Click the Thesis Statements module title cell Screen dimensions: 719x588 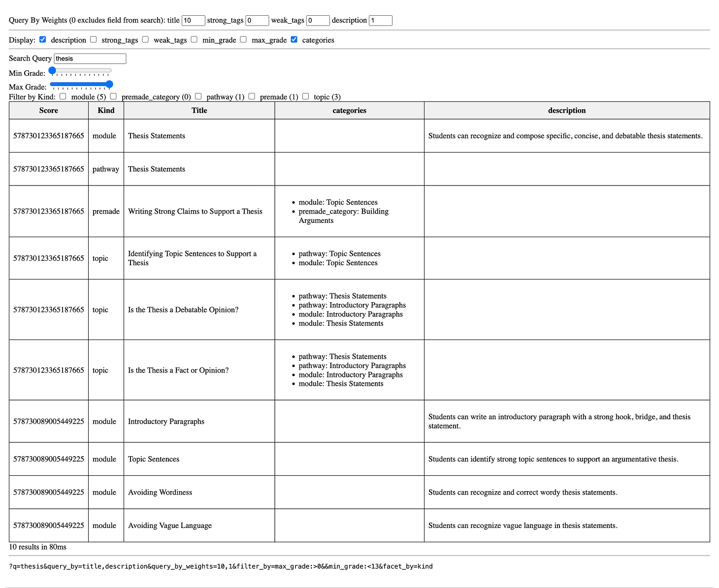pos(157,136)
